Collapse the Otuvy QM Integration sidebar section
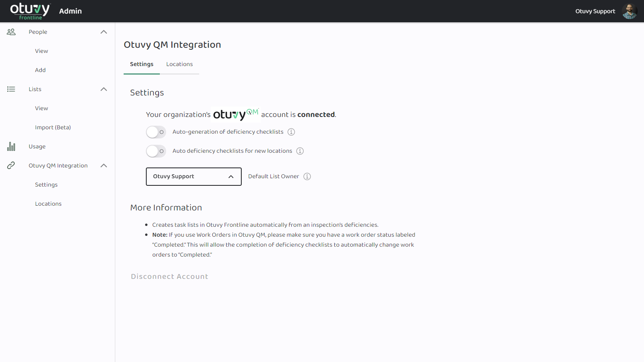 104,165
